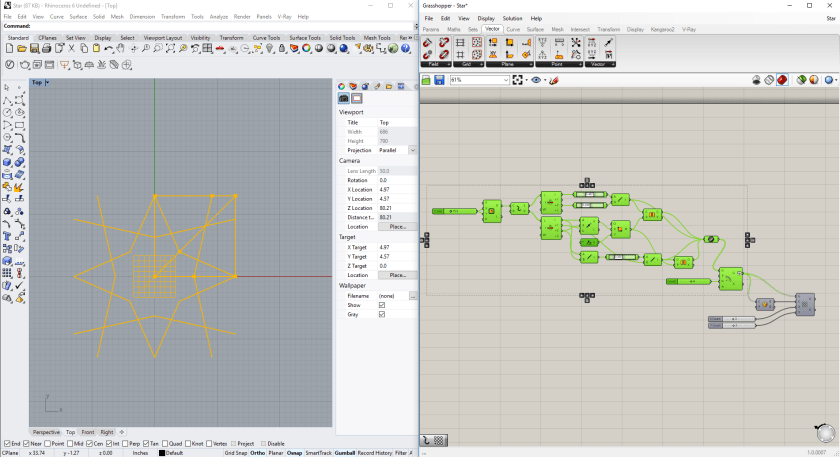
Task: Open the canvas zoom percentage dropdown
Action: coord(506,80)
